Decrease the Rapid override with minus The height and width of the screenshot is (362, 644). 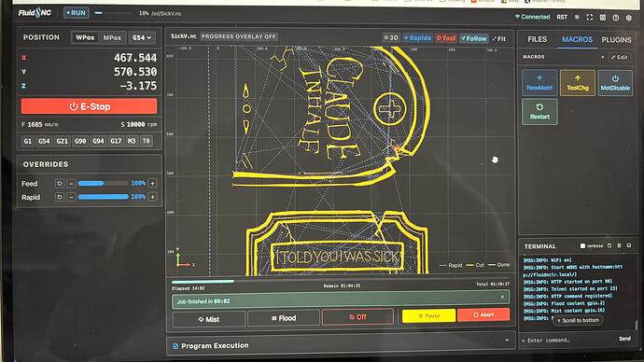(71, 197)
